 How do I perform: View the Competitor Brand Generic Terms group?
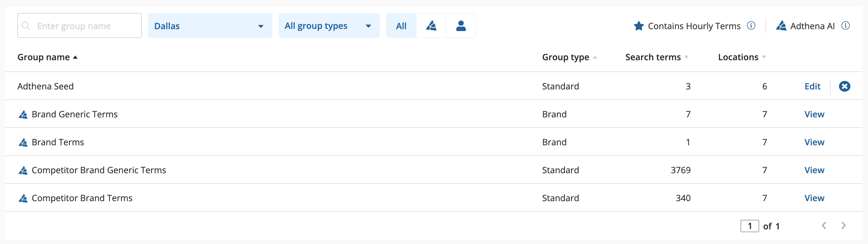815,170
